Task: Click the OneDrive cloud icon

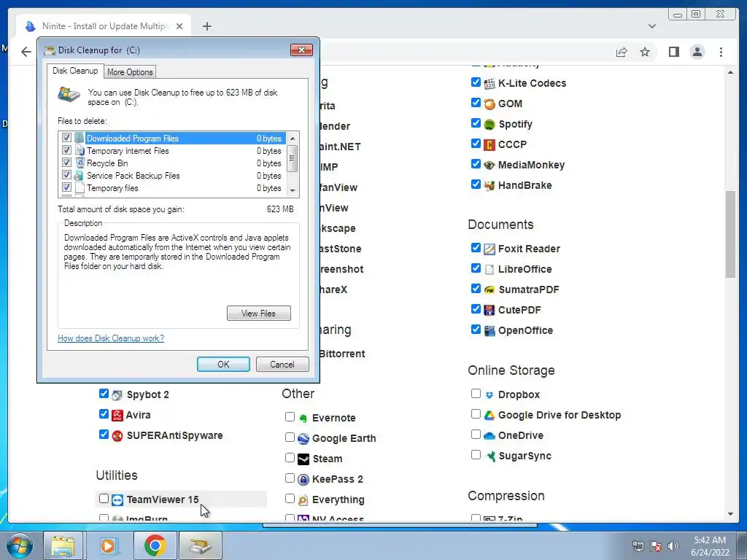Action: 489,436
